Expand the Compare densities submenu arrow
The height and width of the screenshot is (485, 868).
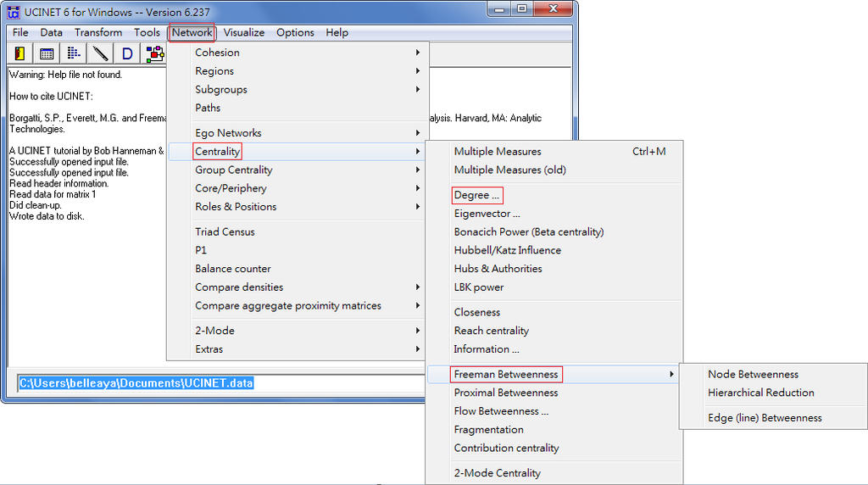418,287
